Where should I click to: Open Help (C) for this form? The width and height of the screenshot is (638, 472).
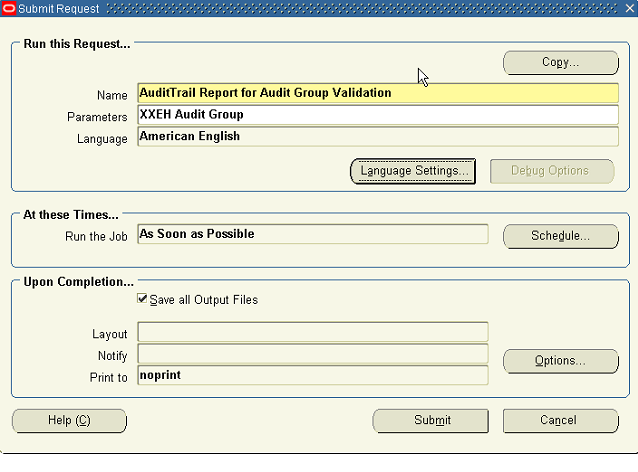pyautogui.click(x=69, y=420)
